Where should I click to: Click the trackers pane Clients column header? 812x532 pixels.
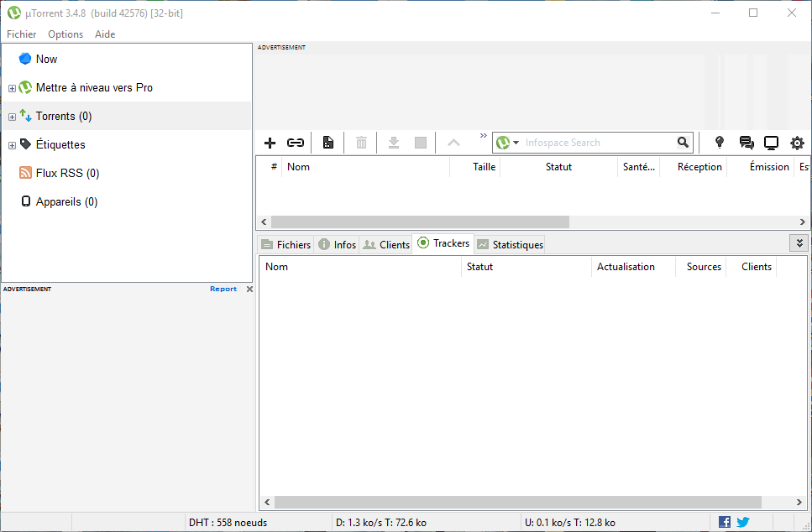tap(752, 267)
